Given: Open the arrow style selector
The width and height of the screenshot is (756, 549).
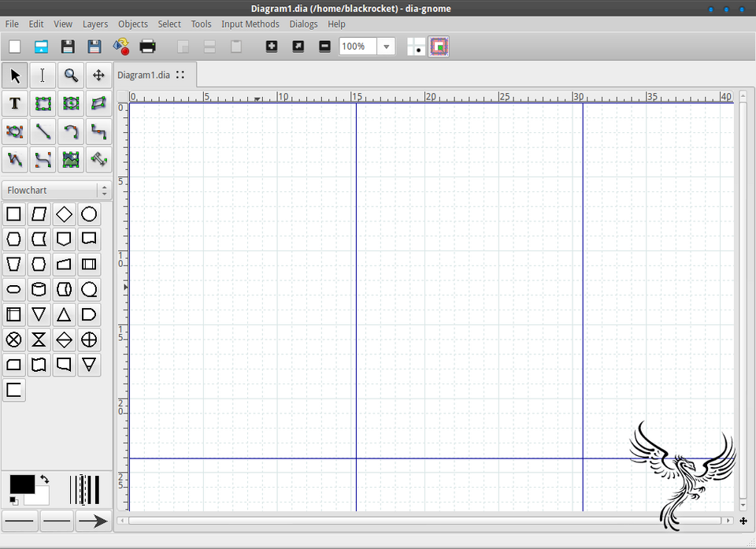Looking at the screenshot, I should pyautogui.click(x=93, y=521).
